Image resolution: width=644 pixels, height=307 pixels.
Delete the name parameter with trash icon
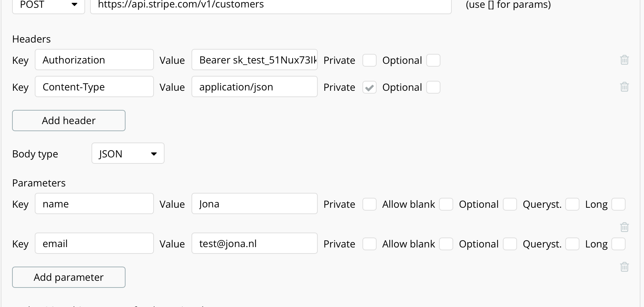click(x=624, y=227)
